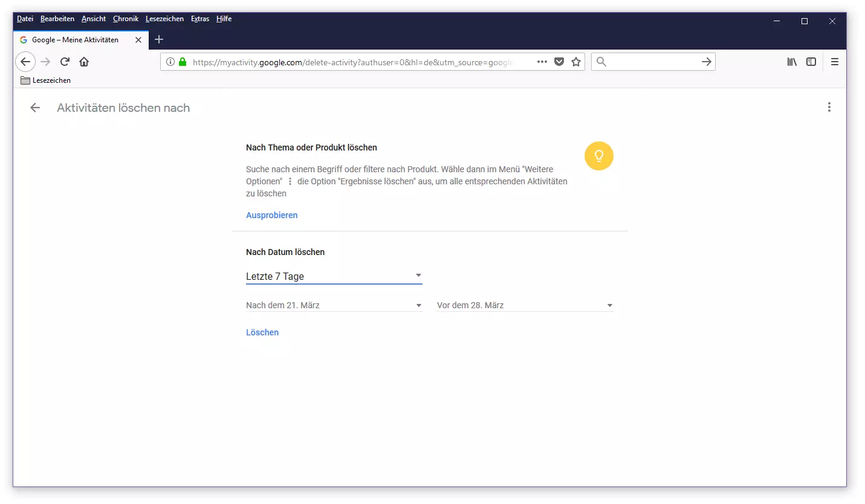Open the Lesezeichen menu in menu bar
Image resolution: width=865 pixels, height=504 pixels.
click(x=164, y=19)
